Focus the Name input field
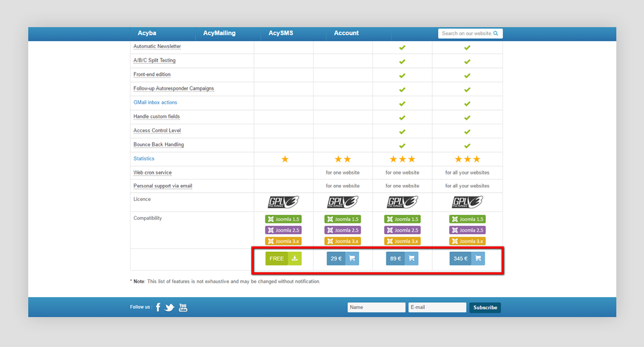 (x=376, y=307)
